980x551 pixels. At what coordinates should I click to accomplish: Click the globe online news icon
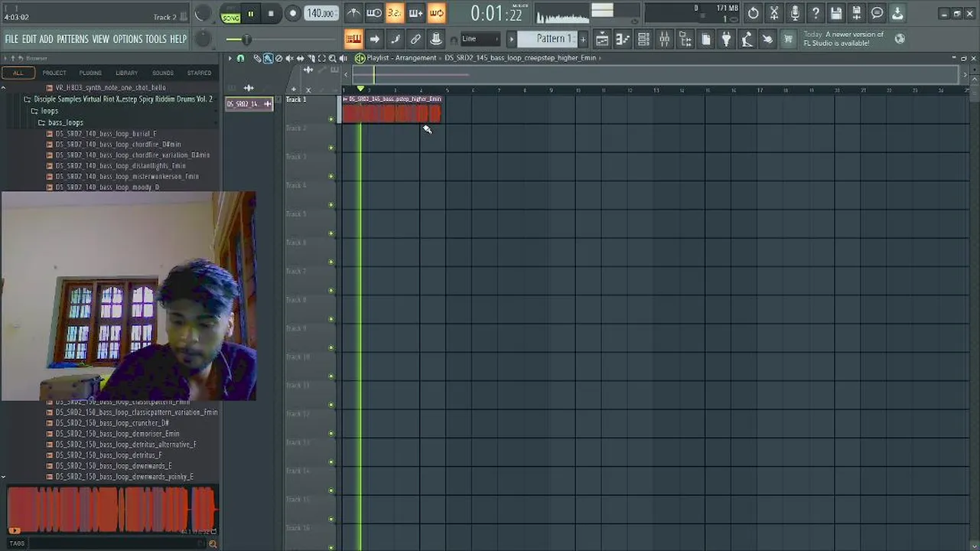pyautogui.click(x=900, y=38)
